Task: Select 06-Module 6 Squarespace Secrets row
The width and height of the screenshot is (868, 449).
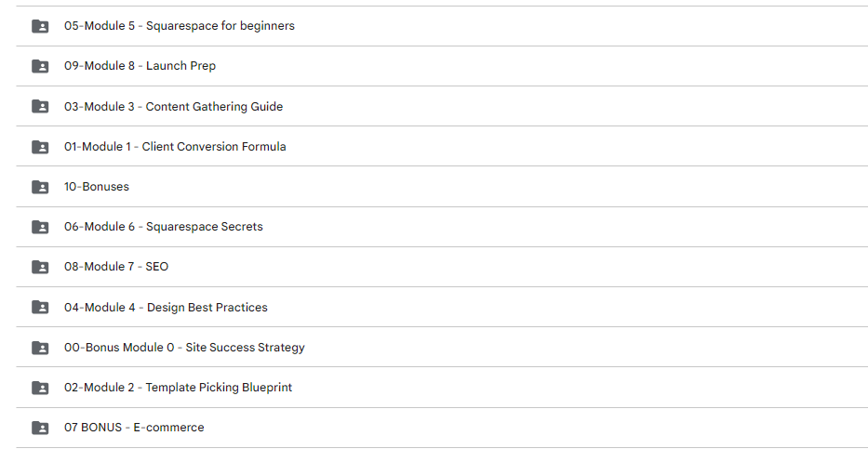Action: 442,227
